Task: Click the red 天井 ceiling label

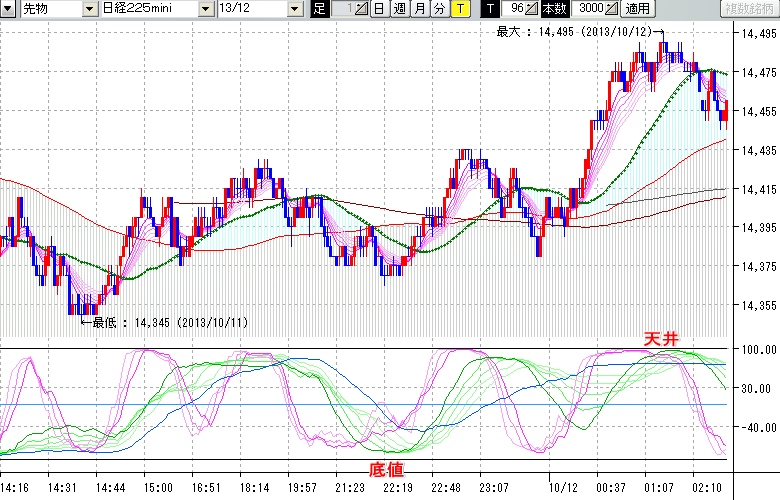Action: pos(660,340)
